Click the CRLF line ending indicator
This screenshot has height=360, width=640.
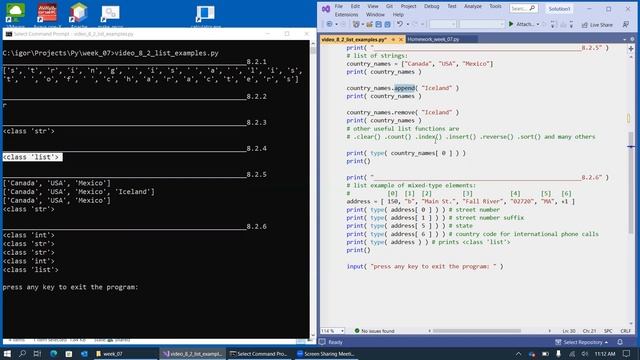(625, 331)
